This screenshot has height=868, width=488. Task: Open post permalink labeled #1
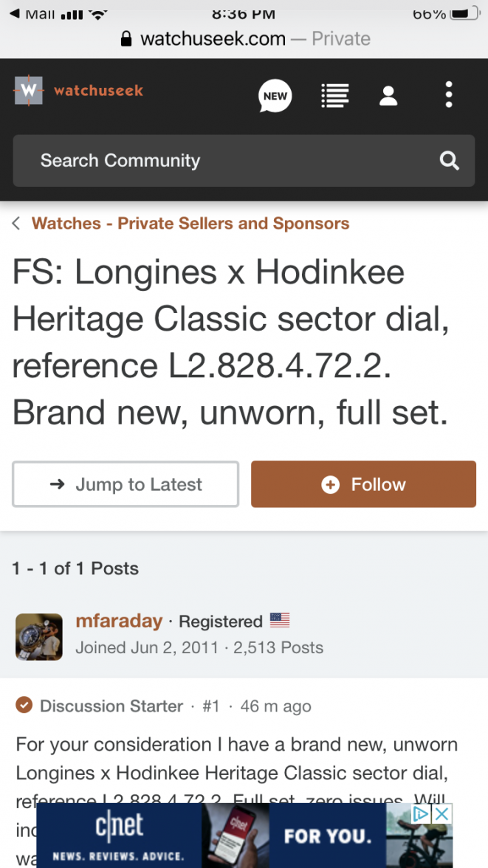pos(210,706)
